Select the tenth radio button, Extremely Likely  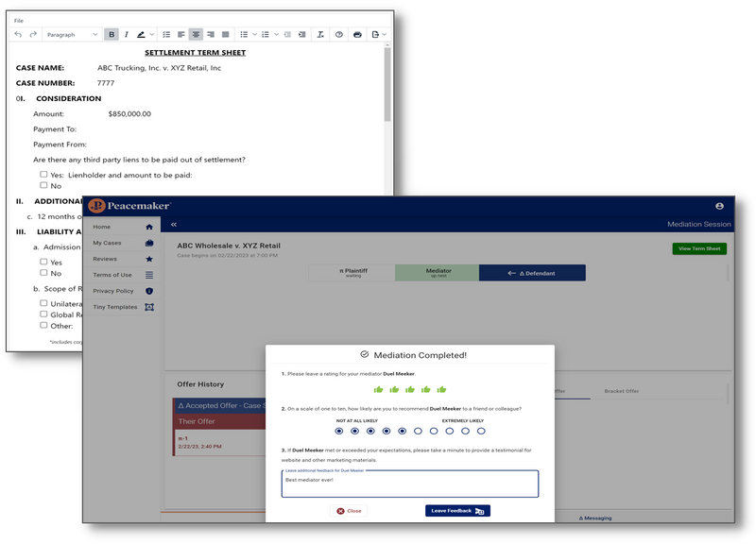pyautogui.click(x=481, y=431)
